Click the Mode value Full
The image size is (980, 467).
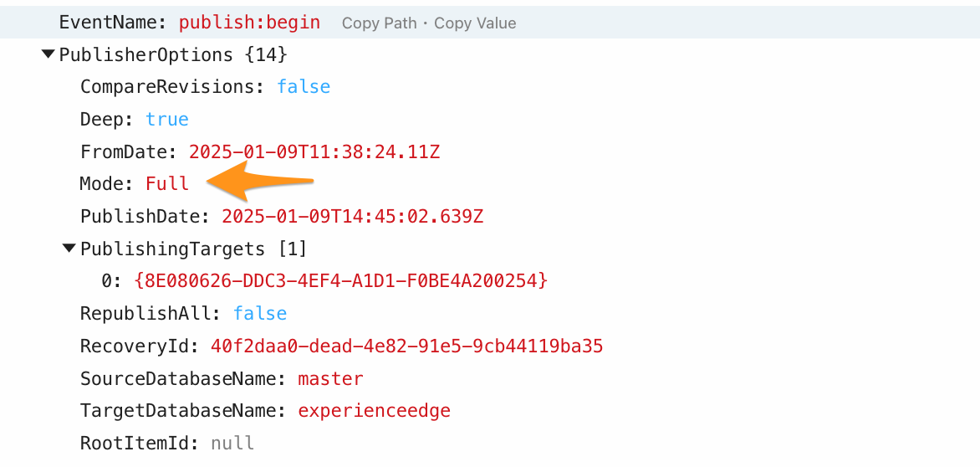[167, 184]
